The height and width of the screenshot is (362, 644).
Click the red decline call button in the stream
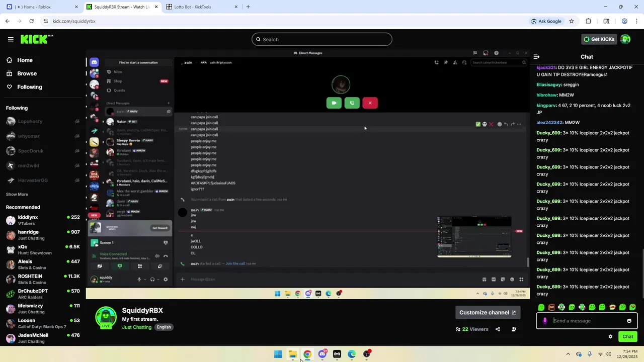370,103
